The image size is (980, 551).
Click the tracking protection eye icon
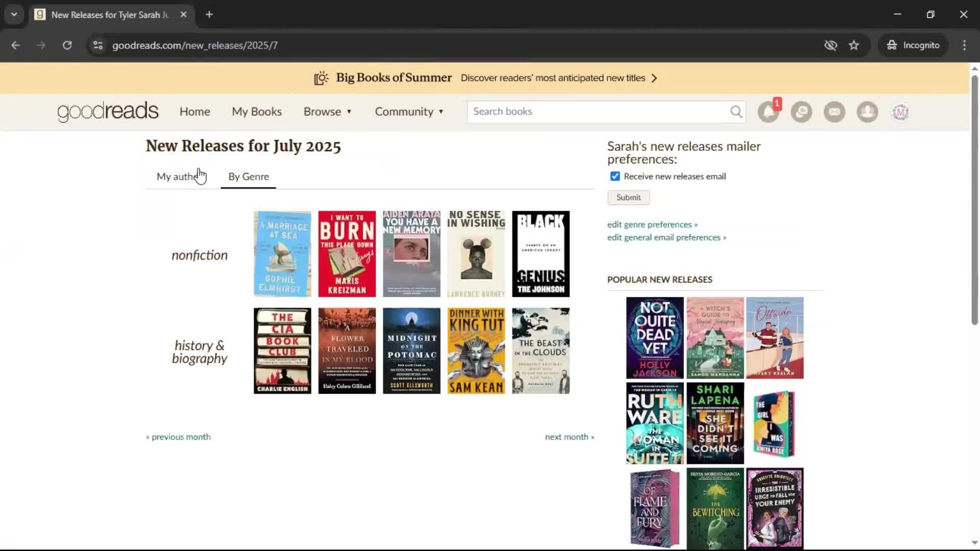830,45
